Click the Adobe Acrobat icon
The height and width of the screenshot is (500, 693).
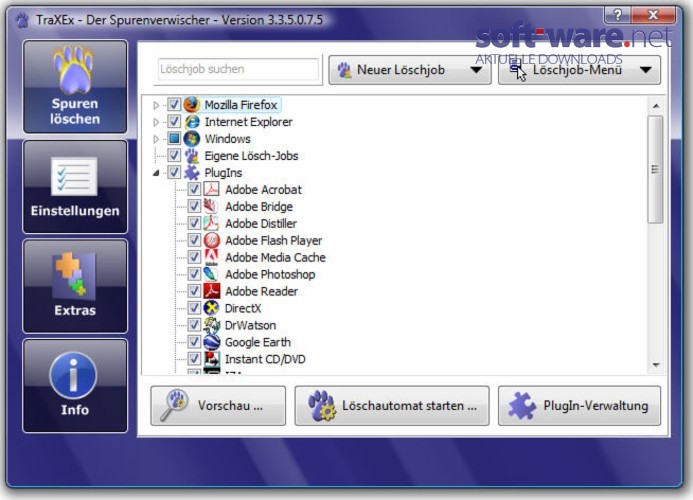[212, 189]
